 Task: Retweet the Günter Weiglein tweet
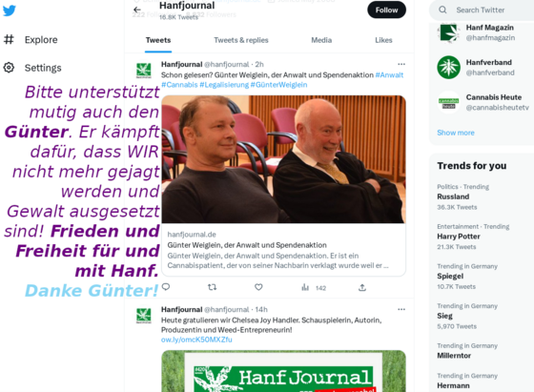212,287
